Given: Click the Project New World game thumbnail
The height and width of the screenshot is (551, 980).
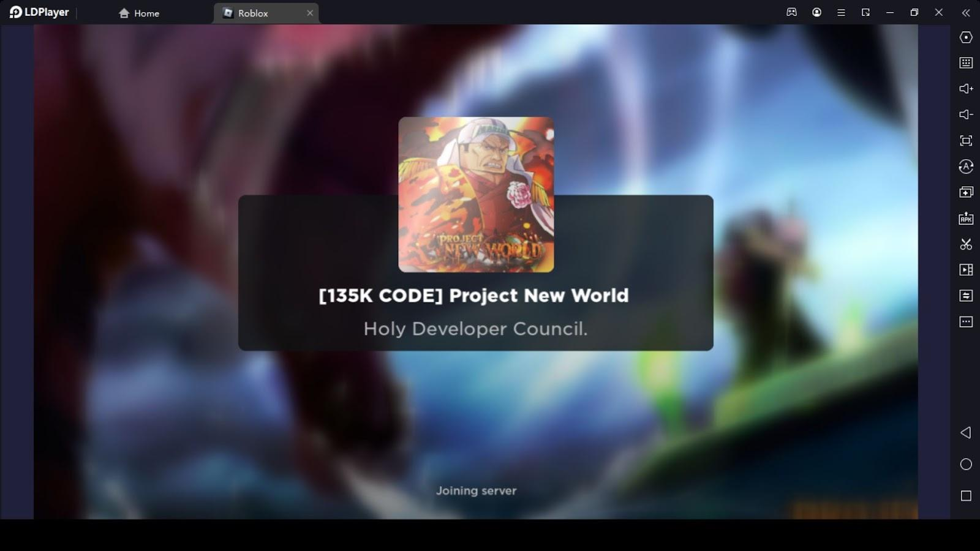Looking at the screenshot, I should click(476, 195).
